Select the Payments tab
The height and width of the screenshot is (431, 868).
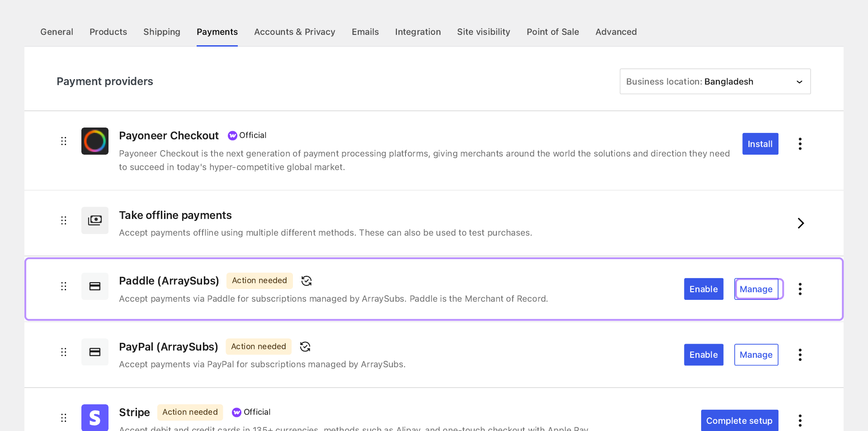[x=217, y=32]
